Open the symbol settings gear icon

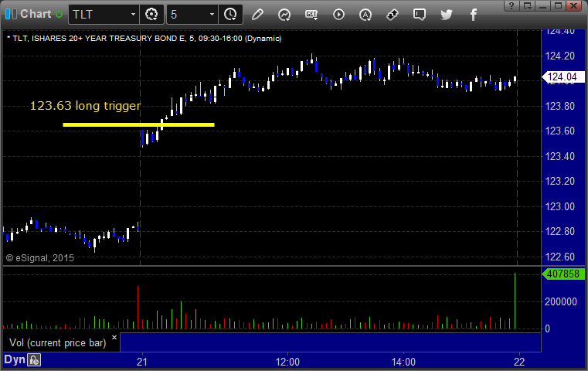(x=151, y=15)
